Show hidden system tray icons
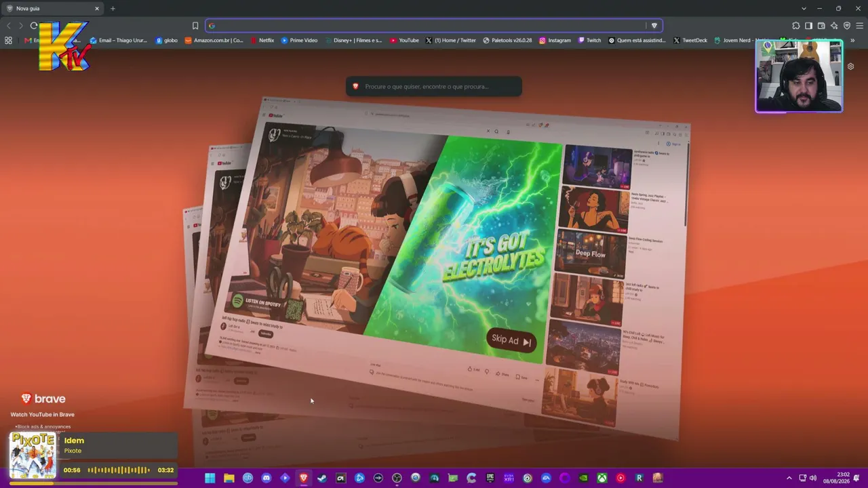 tap(789, 478)
